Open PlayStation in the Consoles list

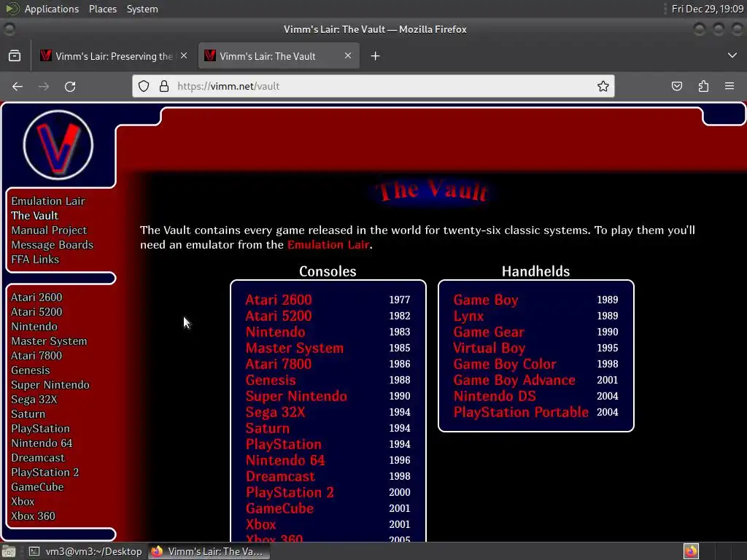click(x=284, y=444)
